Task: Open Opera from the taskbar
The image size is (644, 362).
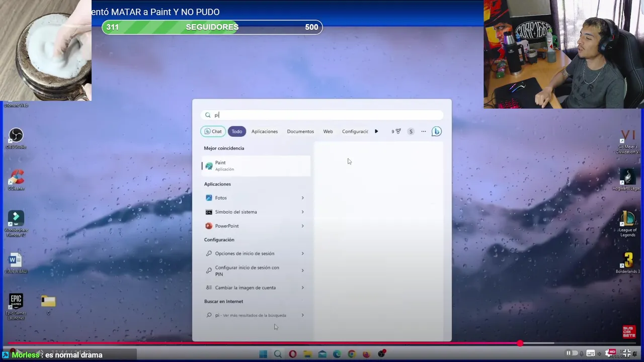Action: 292,354
